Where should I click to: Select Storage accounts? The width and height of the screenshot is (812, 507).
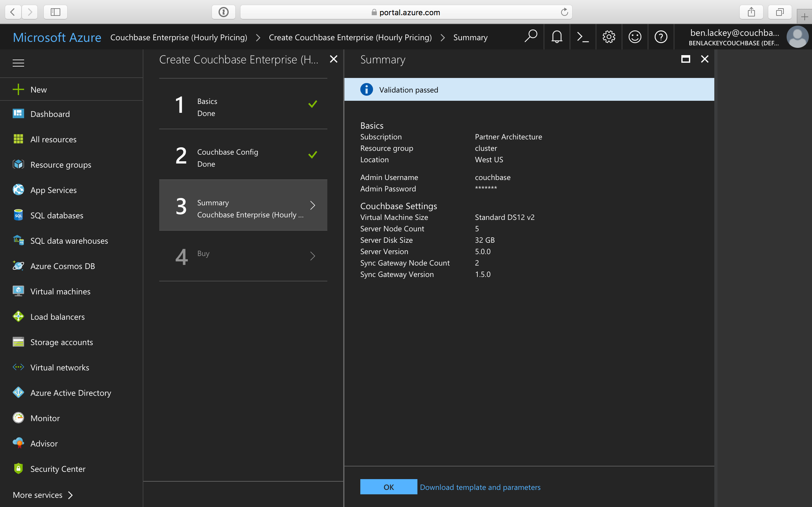click(x=62, y=342)
